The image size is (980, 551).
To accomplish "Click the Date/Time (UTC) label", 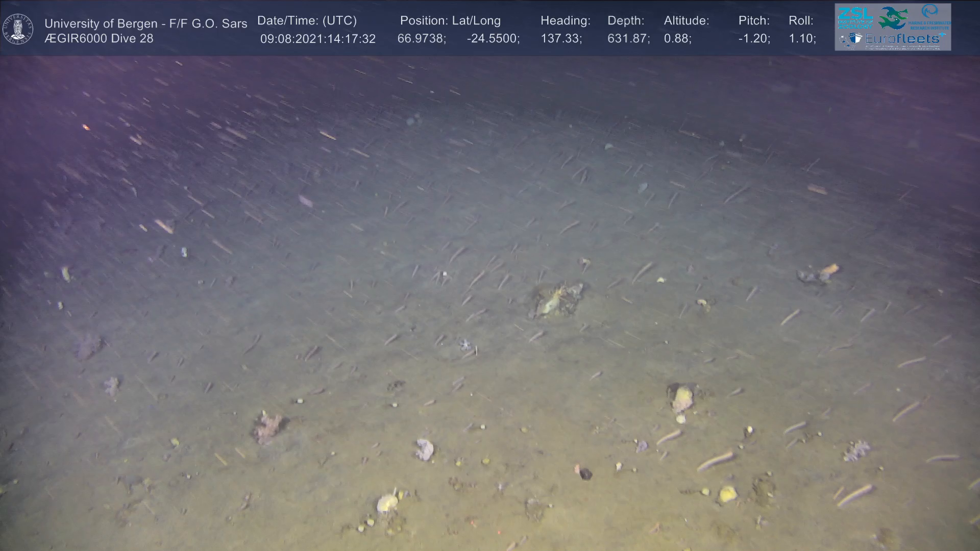I will [x=307, y=21].
